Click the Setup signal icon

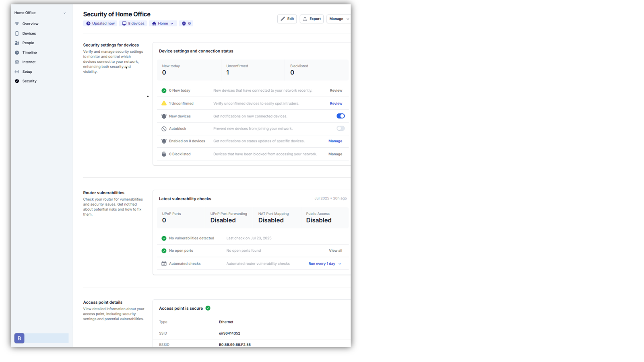(x=17, y=72)
